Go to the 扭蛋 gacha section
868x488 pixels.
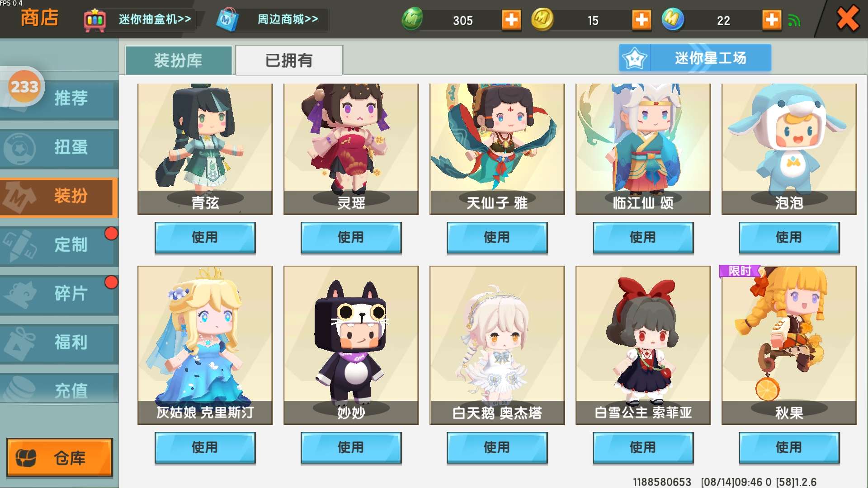tap(59, 148)
